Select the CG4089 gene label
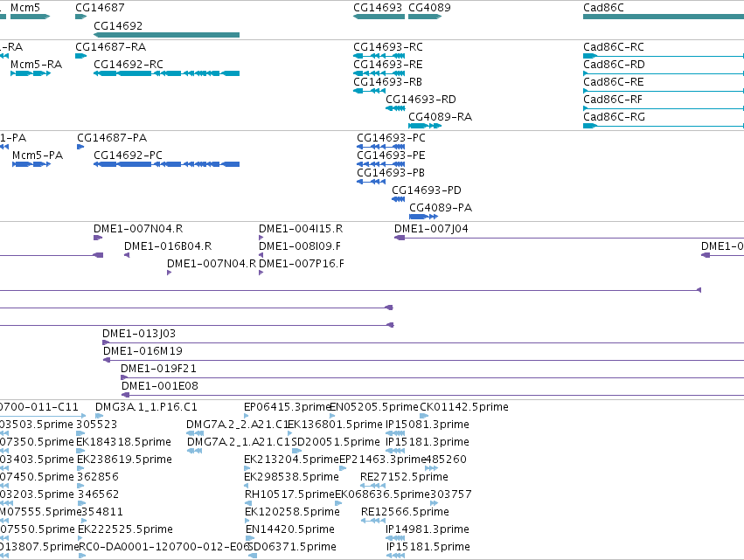Image resolution: width=744 pixels, height=560 pixels. pos(429,8)
